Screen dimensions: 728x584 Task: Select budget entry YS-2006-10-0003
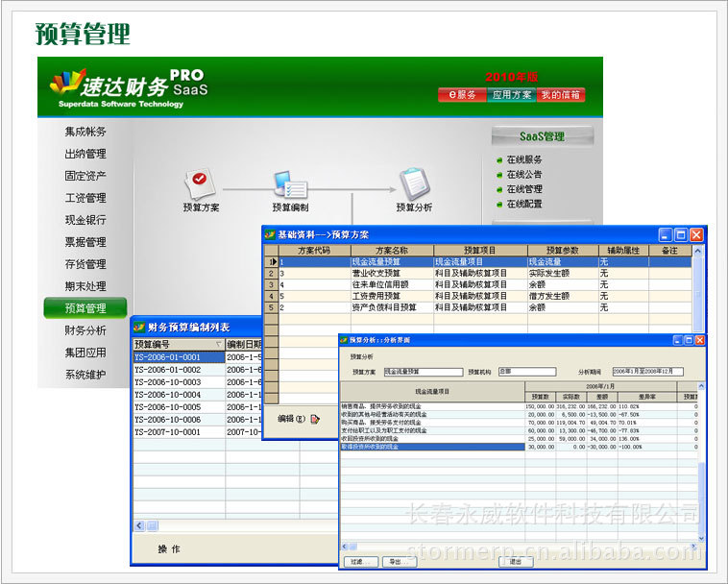(x=179, y=382)
